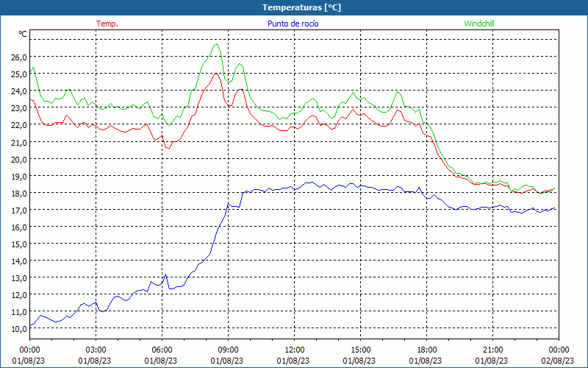Click the 20,0 y-axis value
The image size is (588, 368).
[19, 159]
